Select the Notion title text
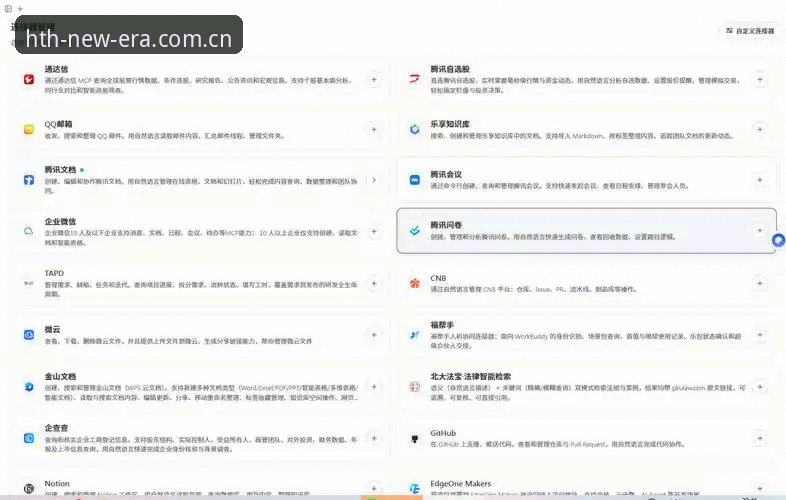 click(x=57, y=483)
